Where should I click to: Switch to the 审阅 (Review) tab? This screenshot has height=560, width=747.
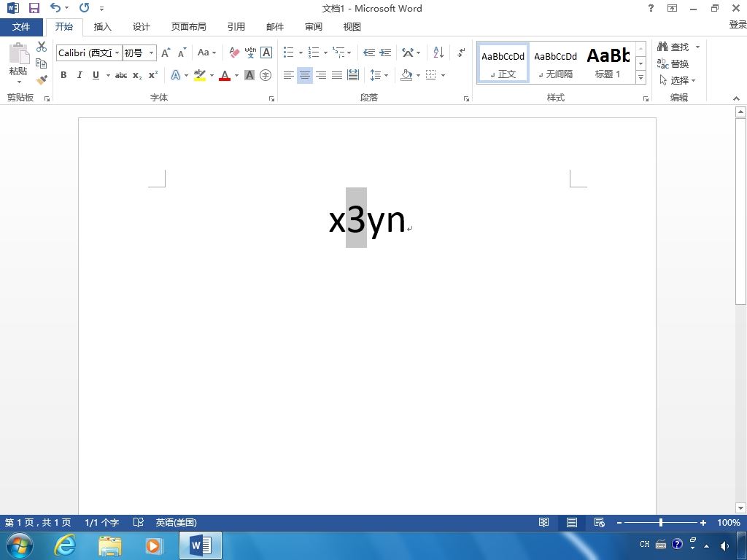click(314, 27)
